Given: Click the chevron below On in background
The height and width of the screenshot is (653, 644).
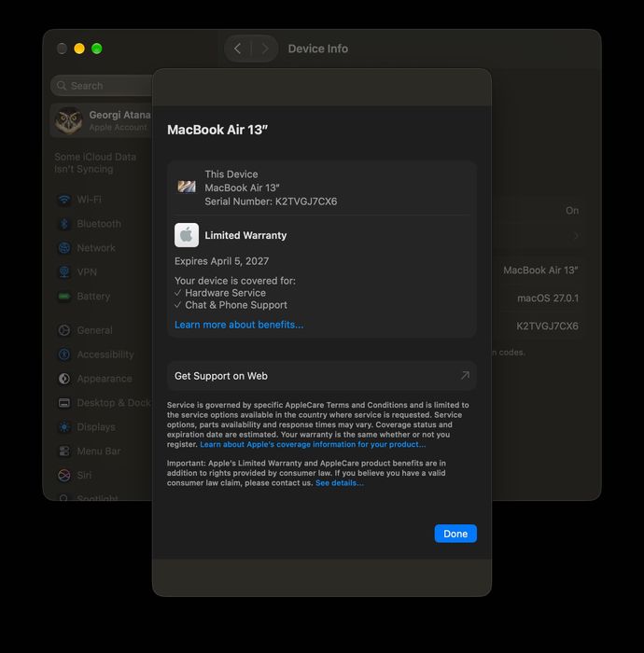Looking at the screenshot, I should click(x=575, y=236).
